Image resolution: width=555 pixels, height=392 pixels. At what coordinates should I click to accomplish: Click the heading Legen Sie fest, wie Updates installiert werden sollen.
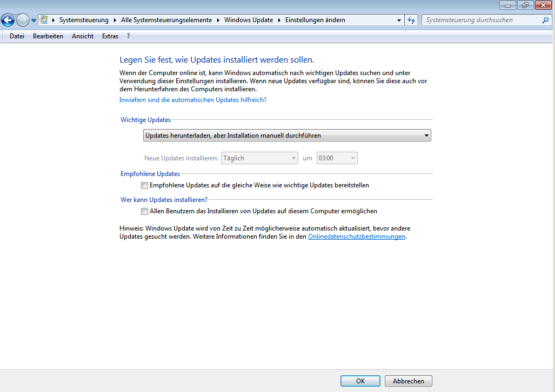(217, 60)
